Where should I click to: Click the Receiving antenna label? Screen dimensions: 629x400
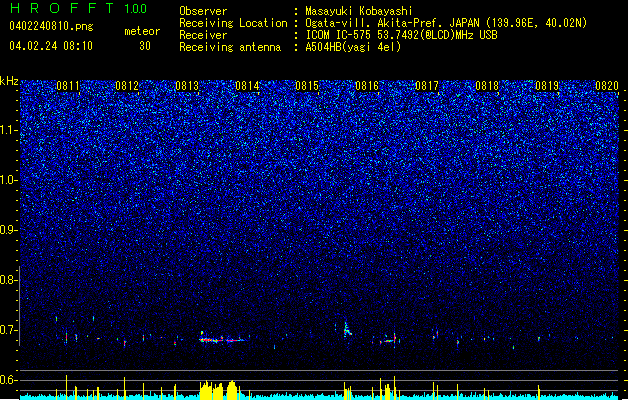click(230, 47)
